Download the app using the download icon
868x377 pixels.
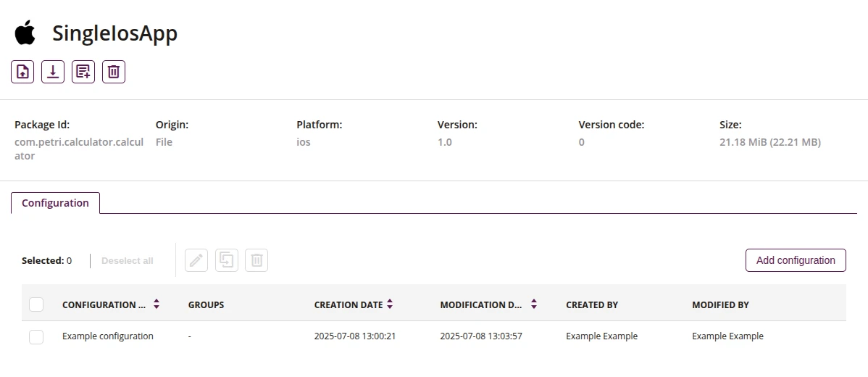coord(53,72)
